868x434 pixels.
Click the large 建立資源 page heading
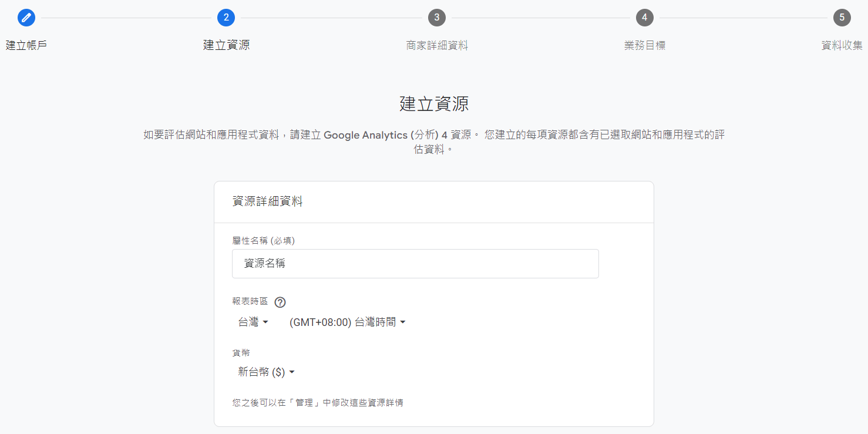tap(434, 104)
